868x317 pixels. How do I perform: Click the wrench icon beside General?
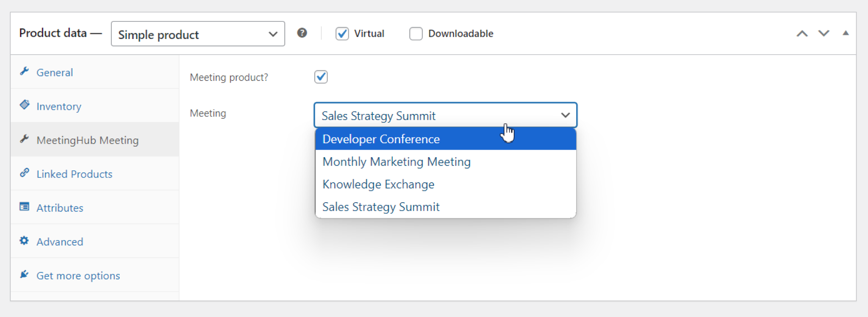24,71
